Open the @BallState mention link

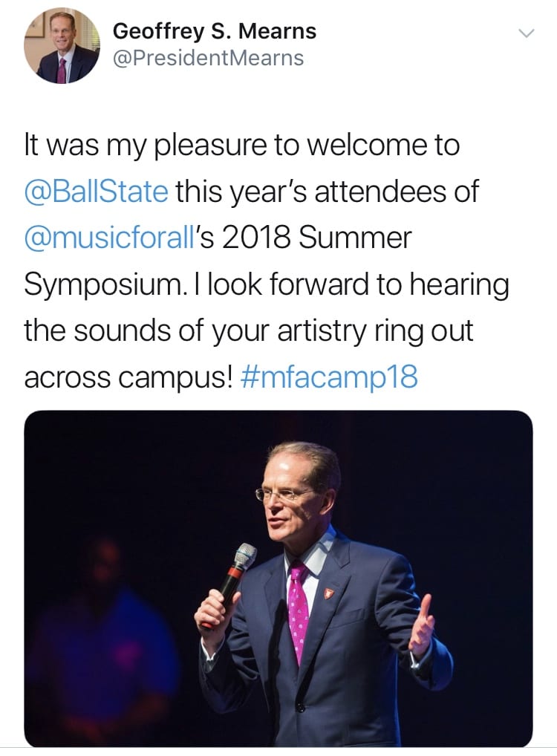click(x=97, y=192)
